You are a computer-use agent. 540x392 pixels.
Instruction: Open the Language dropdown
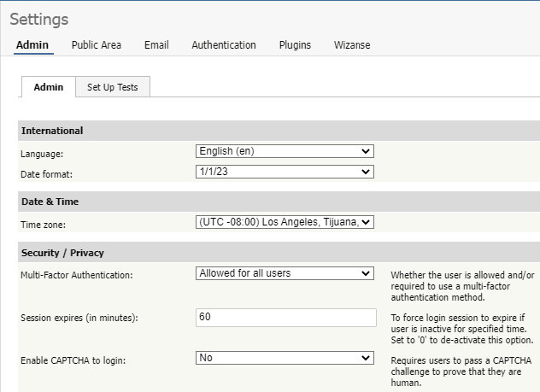(x=285, y=151)
